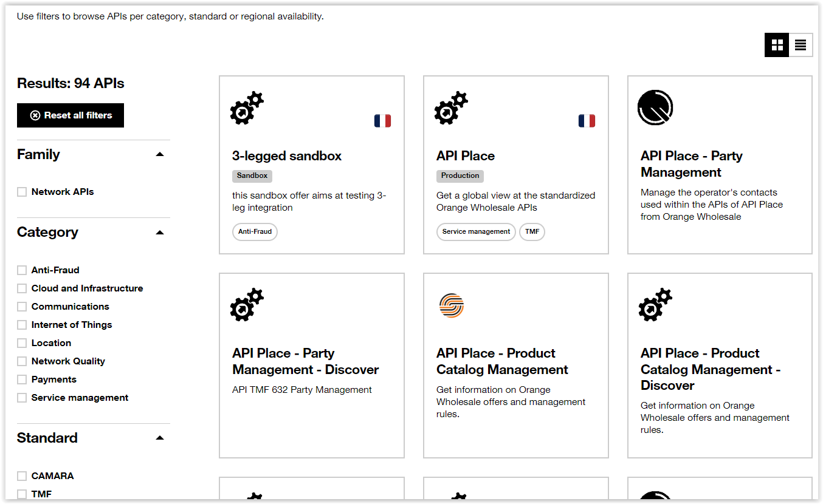
Task: Click the Service management tag on API Place
Action: (x=476, y=232)
